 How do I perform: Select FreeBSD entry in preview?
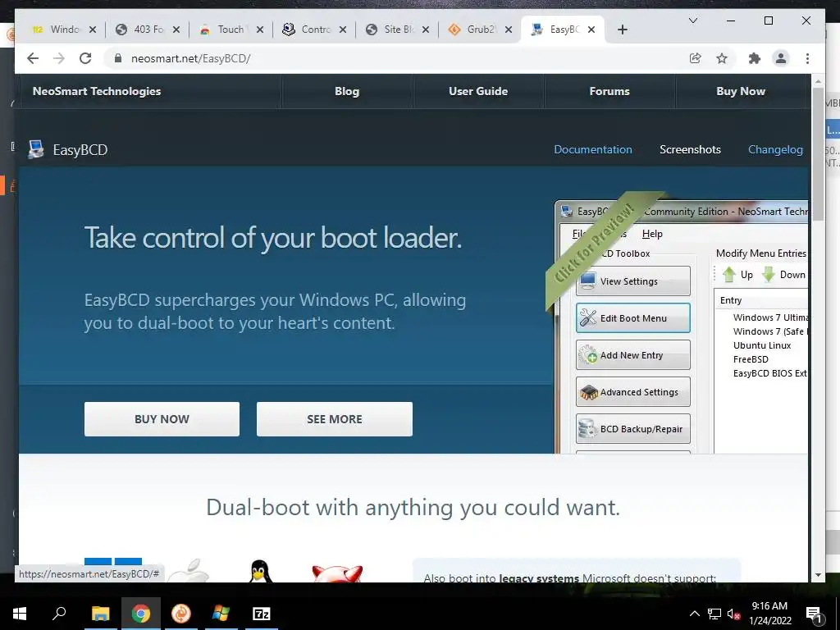(751, 359)
